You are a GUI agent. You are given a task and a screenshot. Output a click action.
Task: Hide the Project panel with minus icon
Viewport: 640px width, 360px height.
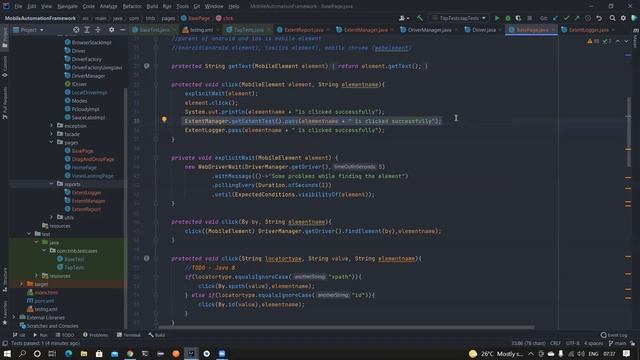[x=122, y=30]
